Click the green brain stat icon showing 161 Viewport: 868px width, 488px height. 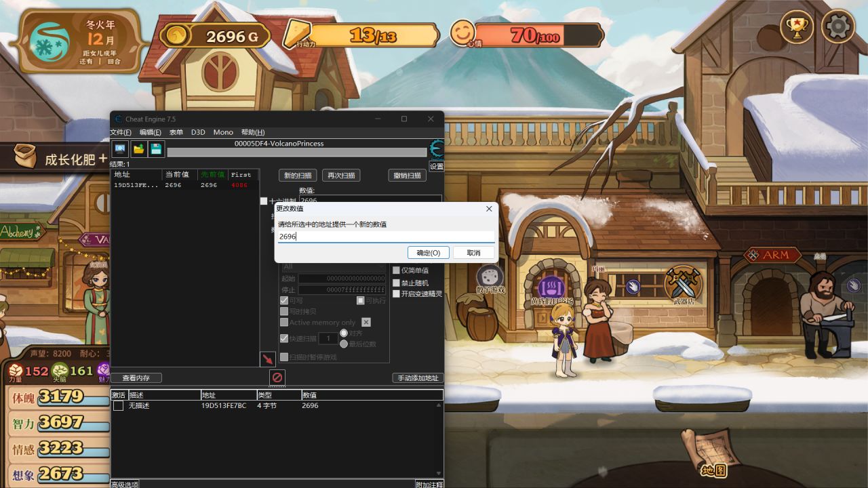pyautogui.click(x=60, y=370)
